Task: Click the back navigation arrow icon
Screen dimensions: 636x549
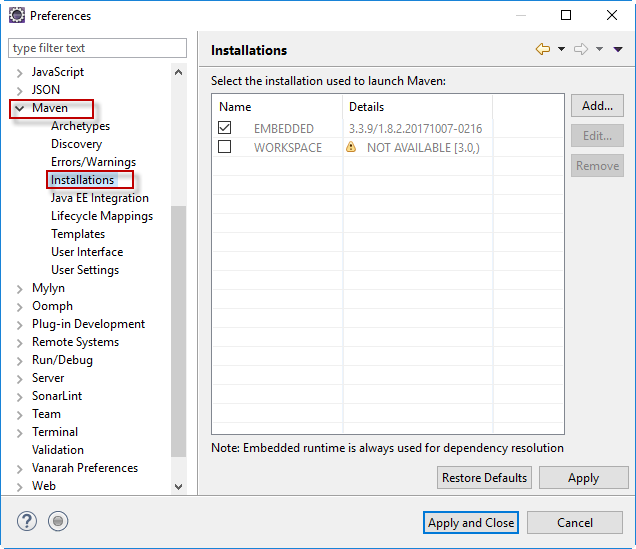Action: click(x=543, y=49)
